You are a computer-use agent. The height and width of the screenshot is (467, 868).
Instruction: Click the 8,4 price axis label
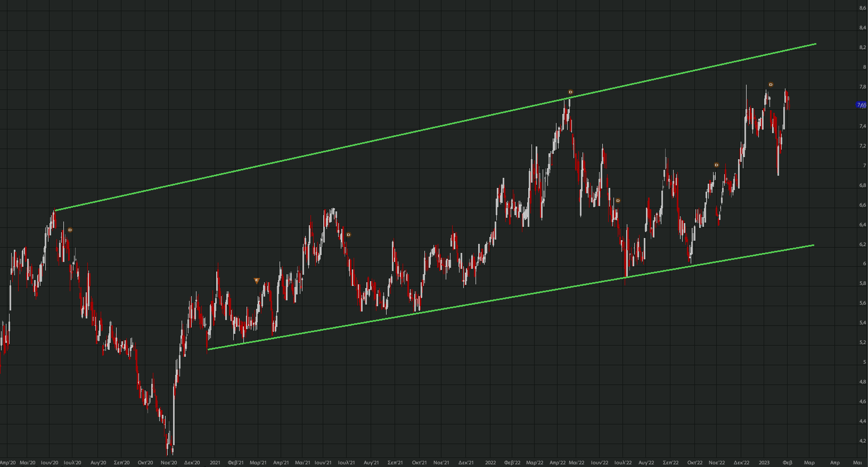[x=862, y=28]
